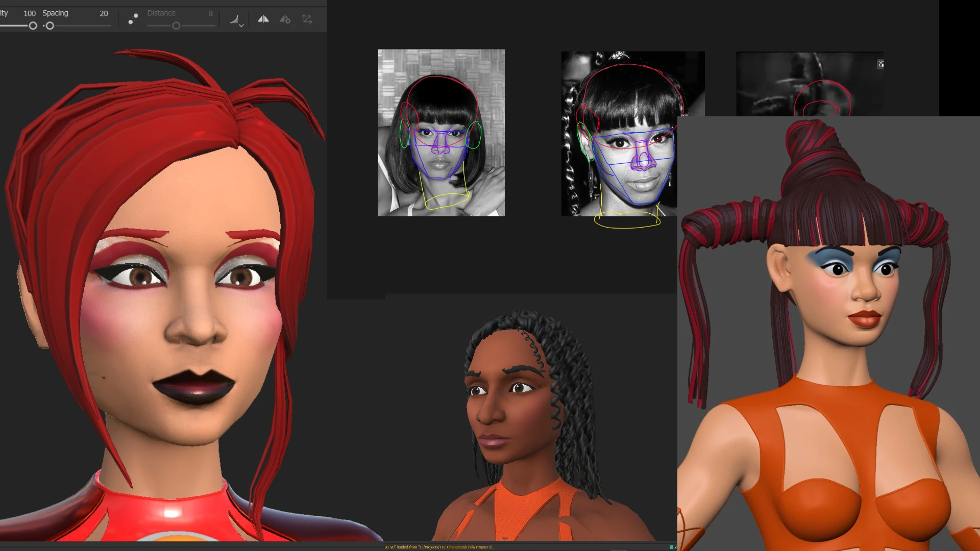Image resolution: width=980 pixels, height=551 pixels.
Task: Expand the pressure curve dropdown arrow
Action: [x=241, y=25]
